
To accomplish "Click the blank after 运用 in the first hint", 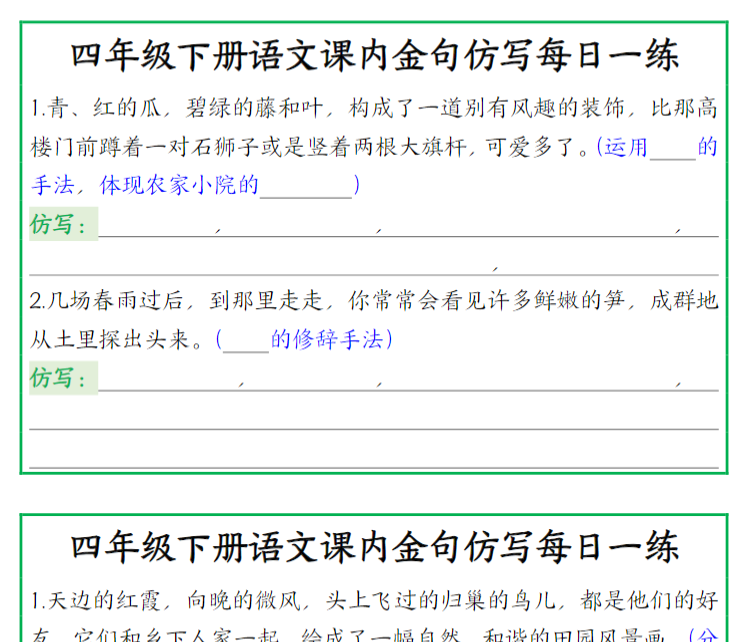I will [x=673, y=150].
